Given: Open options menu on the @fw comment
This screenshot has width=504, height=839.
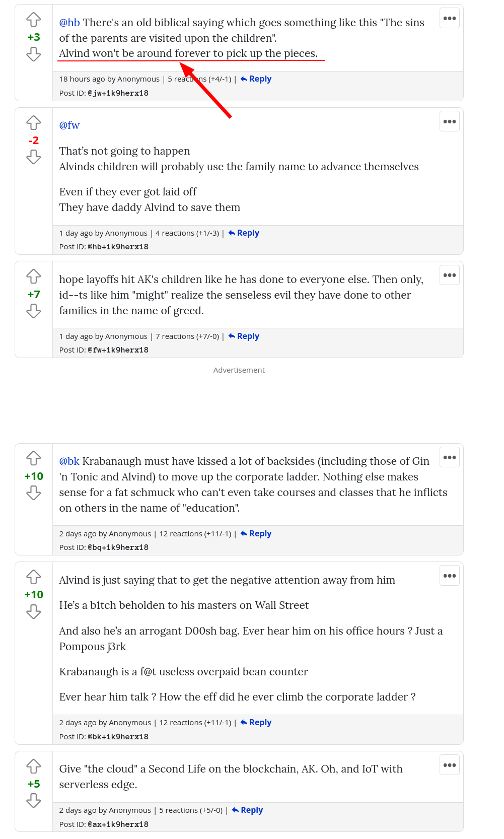Looking at the screenshot, I should click(x=449, y=122).
